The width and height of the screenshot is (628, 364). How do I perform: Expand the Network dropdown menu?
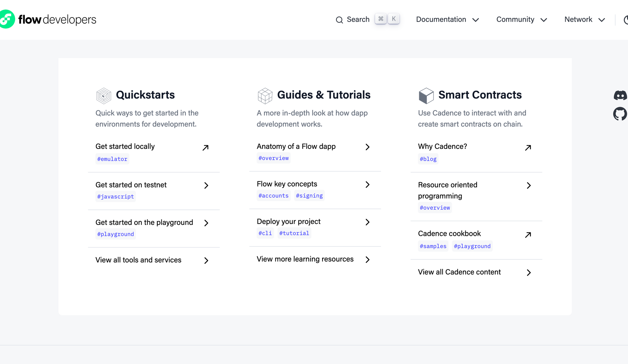[x=585, y=19]
